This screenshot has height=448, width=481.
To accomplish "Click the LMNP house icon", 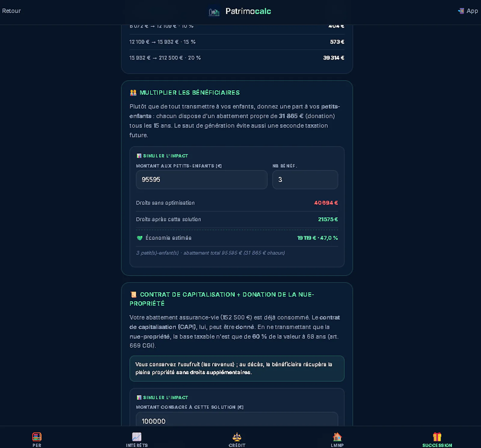I will (x=337, y=437).
